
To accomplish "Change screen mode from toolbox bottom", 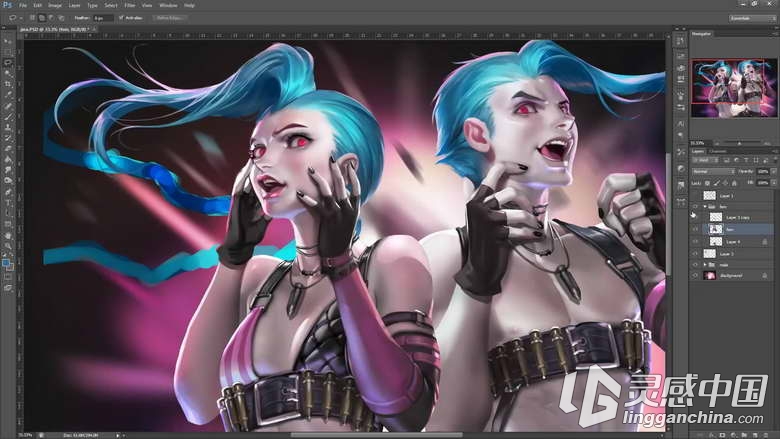I will click(x=8, y=287).
